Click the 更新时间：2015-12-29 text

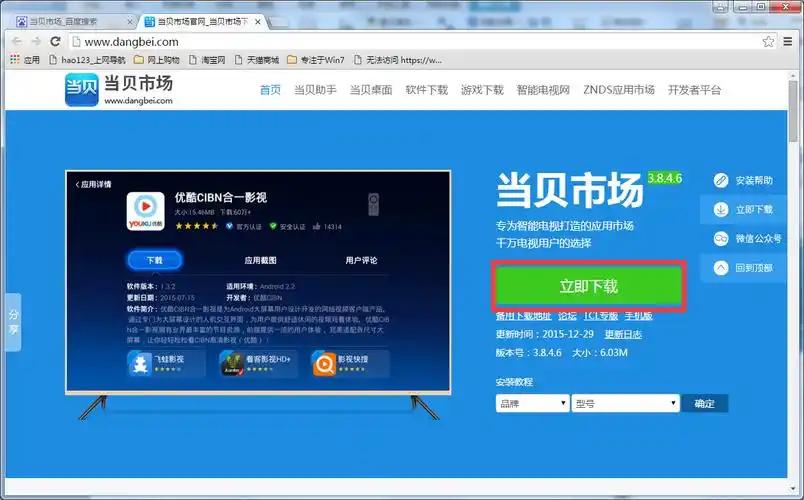tap(545, 334)
